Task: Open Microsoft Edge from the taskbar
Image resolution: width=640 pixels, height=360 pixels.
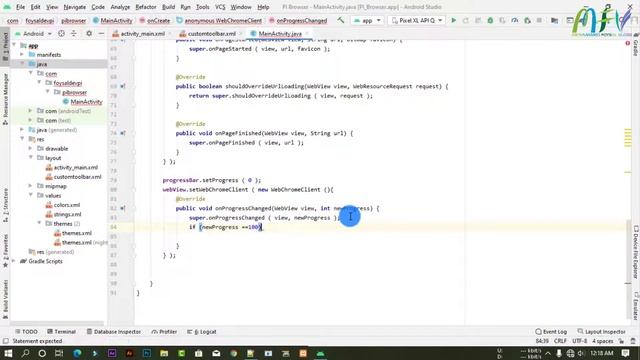Action: (77, 353)
